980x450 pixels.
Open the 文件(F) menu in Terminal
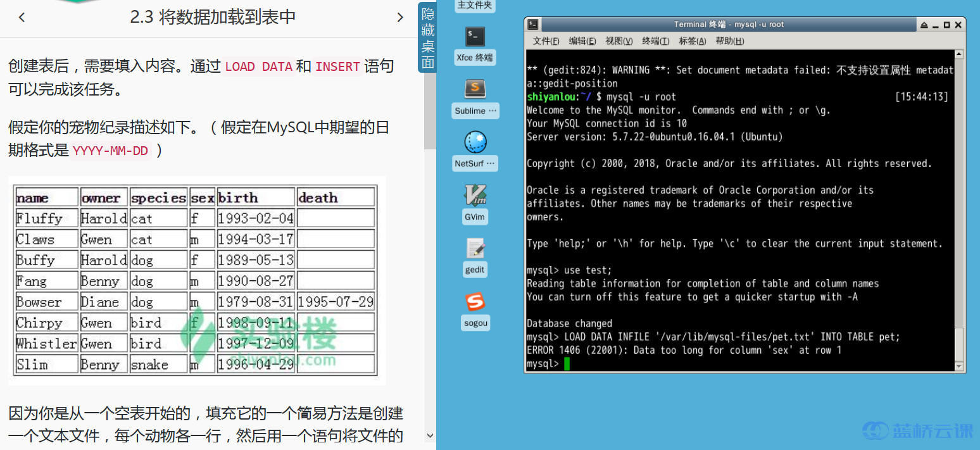[x=546, y=41]
